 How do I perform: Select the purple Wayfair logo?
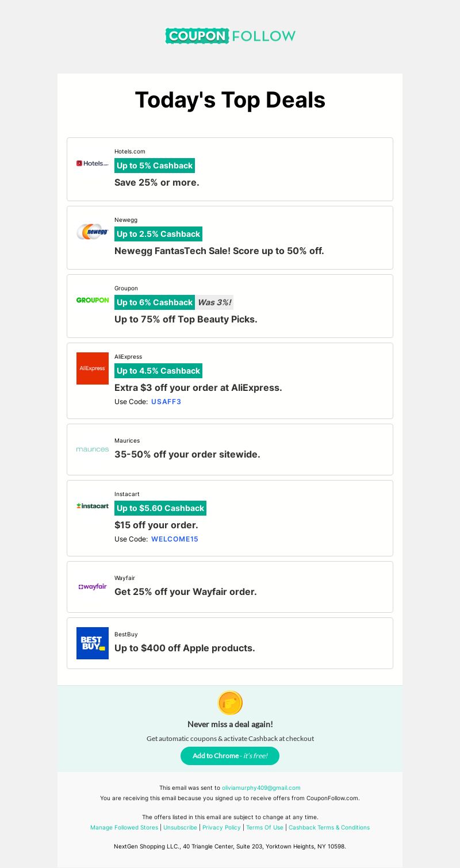(93, 586)
